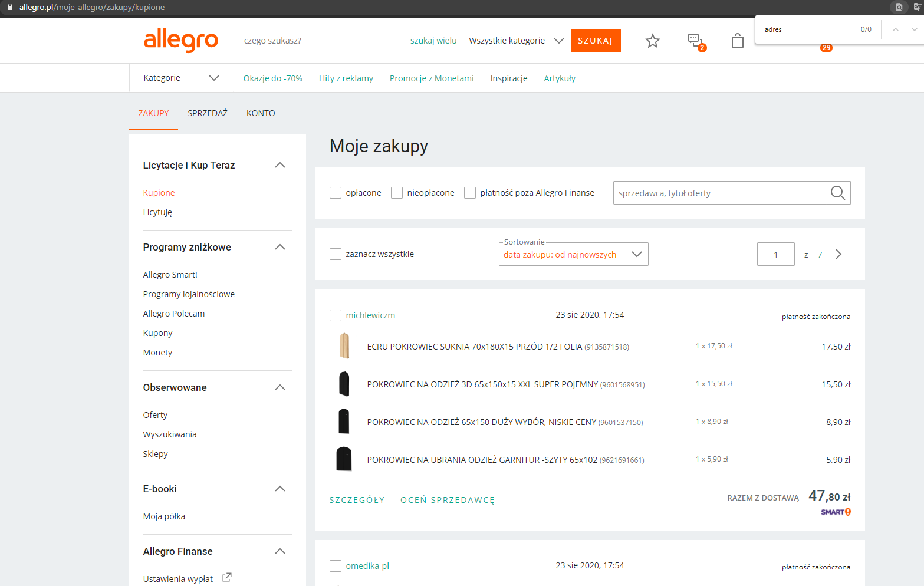Screen dimensions: 924x586
Task: Open Moja półka under E-booki
Action: click(x=164, y=516)
